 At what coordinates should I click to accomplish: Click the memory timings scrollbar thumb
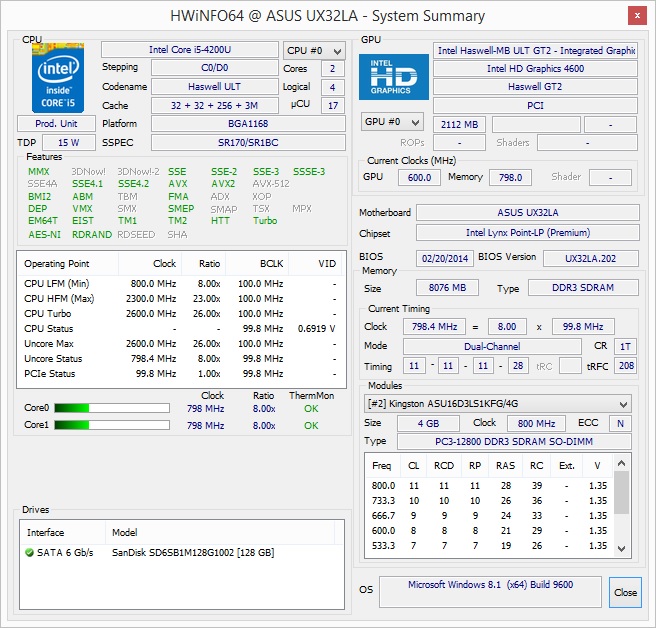[x=621, y=492]
